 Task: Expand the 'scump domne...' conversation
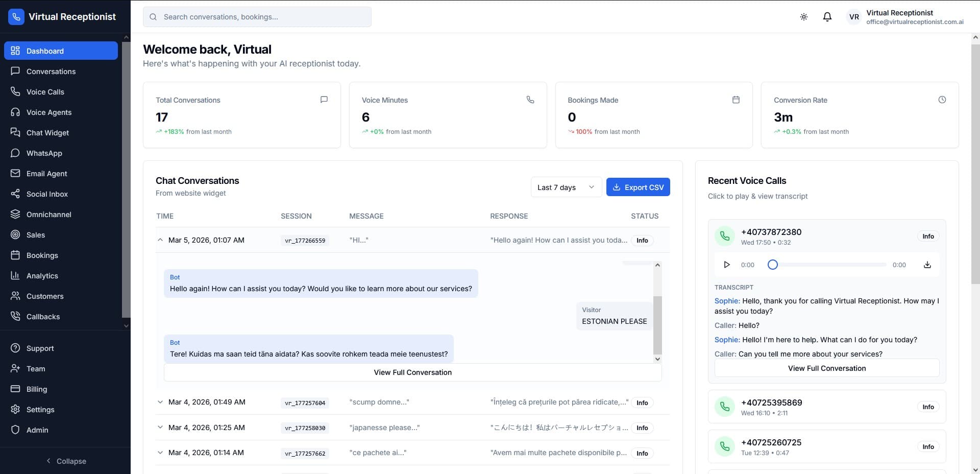click(x=160, y=402)
